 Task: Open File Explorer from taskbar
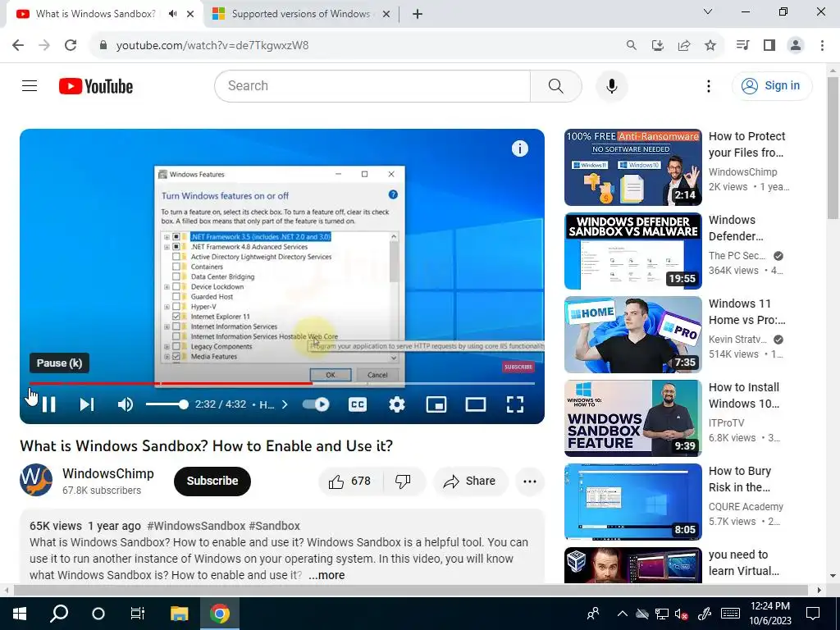point(180,614)
